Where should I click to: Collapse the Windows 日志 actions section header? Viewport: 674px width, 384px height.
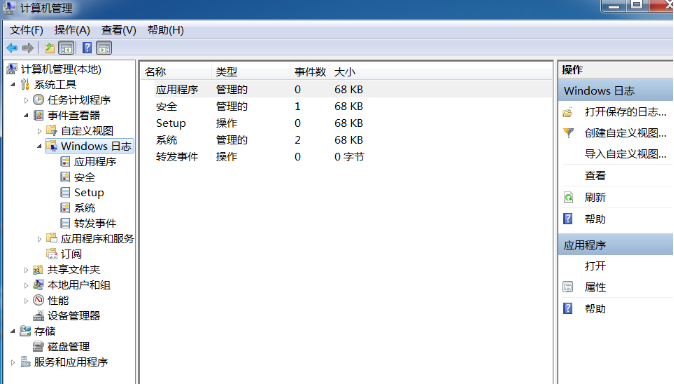pos(616,91)
